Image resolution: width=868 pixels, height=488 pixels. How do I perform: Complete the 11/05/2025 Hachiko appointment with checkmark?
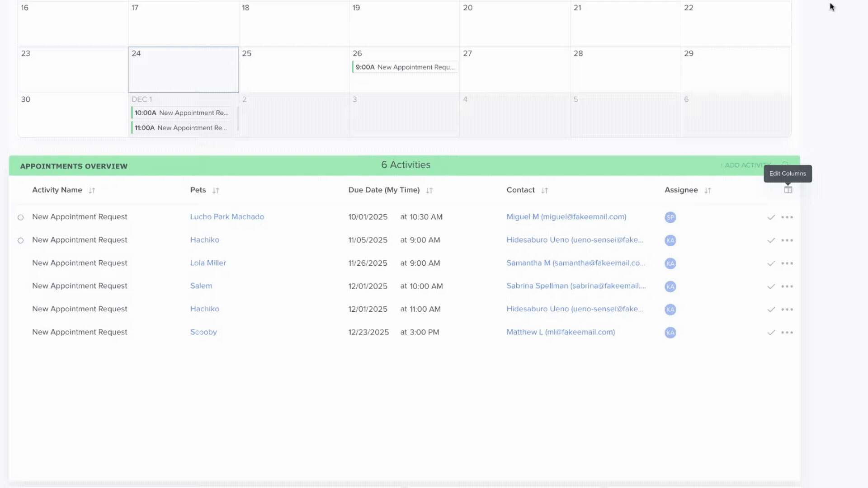[x=771, y=240]
